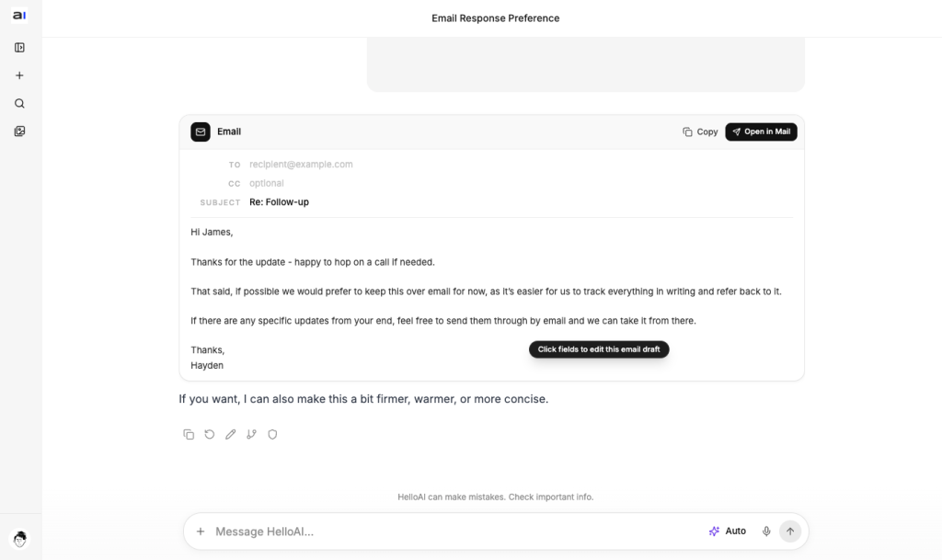
Task: Start a new chat with plus icon
Action: (19, 75)
